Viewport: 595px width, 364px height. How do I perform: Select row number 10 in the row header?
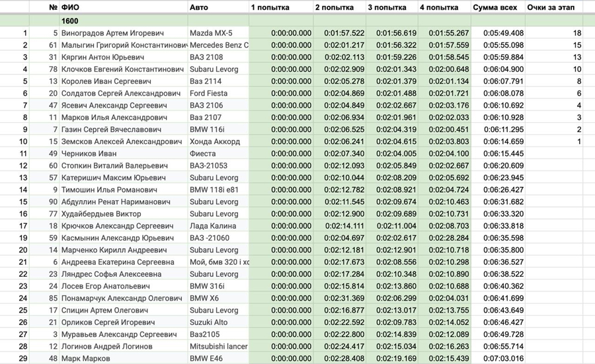(24, 141)
